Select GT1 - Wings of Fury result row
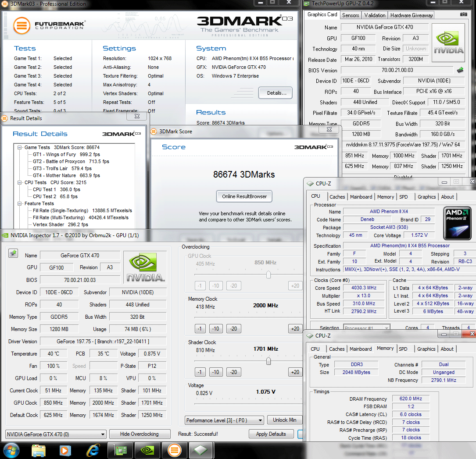 coord(66,154)
